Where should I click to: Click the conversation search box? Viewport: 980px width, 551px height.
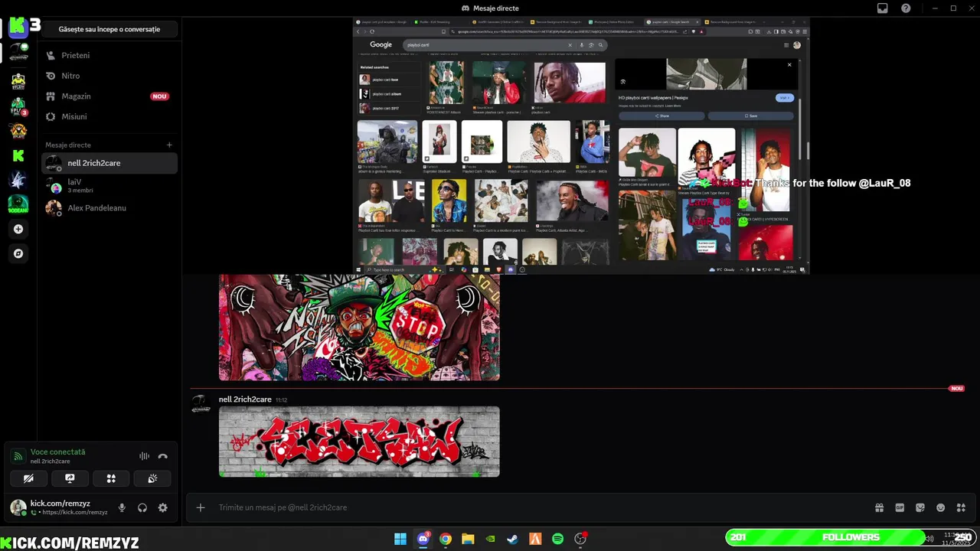click(x=109, y=29)
